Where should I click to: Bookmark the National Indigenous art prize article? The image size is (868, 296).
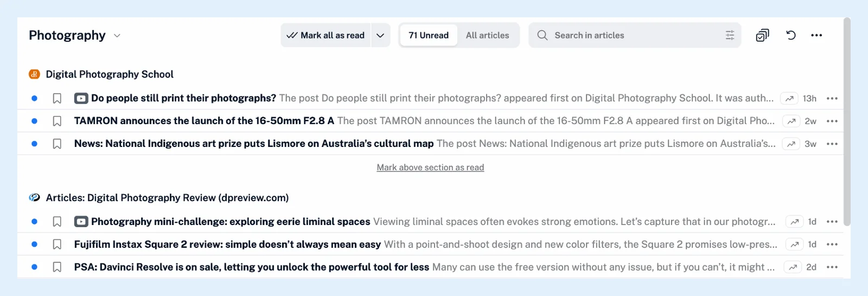57,144
